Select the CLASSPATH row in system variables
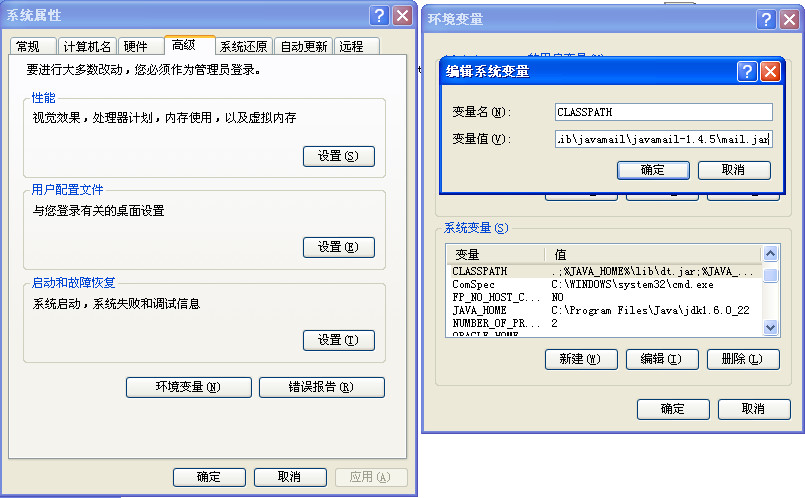This screenshot has width=805, height=498. coord(604,271)
